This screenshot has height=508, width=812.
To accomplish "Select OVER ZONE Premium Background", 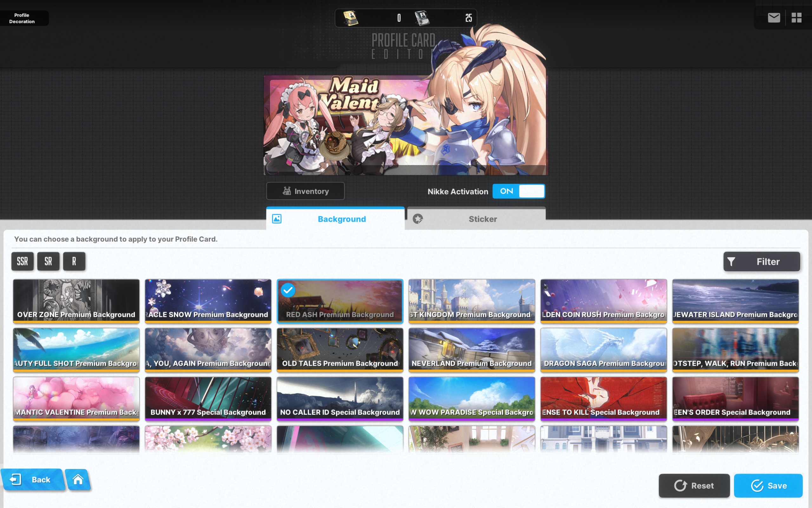I will [x=76, y=301].
